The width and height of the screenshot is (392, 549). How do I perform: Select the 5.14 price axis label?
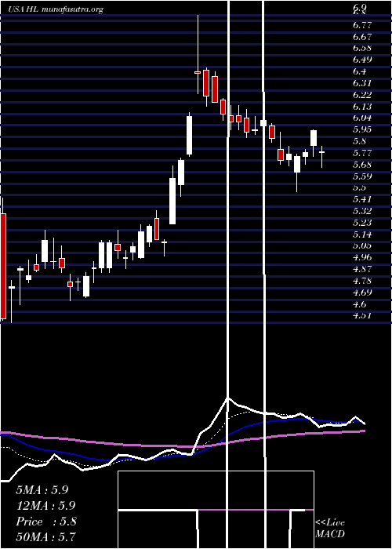(362, 235)
